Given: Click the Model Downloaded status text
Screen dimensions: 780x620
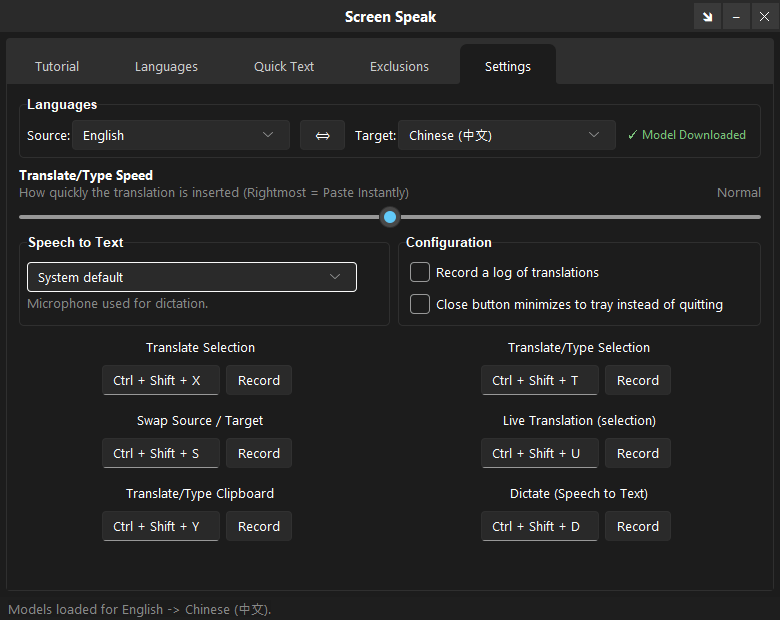Looking at the screenshot, I should pyautogui.click(x=687, y=135).
